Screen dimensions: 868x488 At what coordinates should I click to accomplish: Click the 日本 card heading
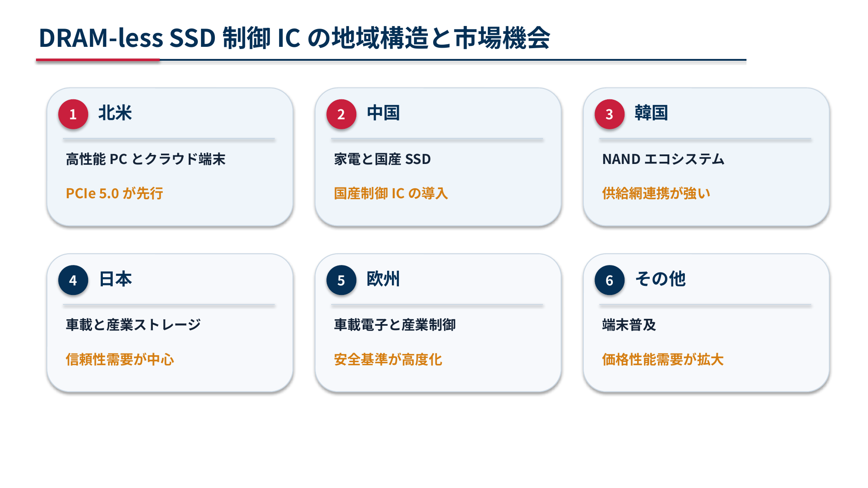tap(115, 279)
